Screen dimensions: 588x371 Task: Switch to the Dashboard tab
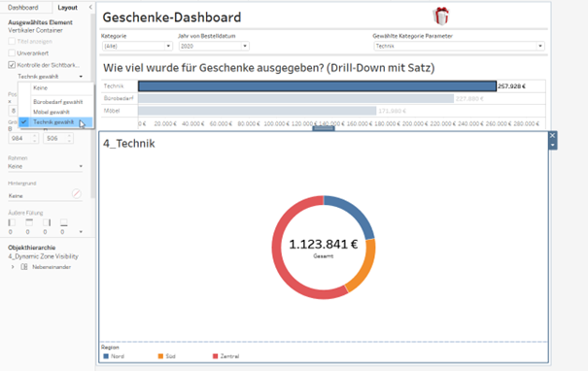click(23, 8)
